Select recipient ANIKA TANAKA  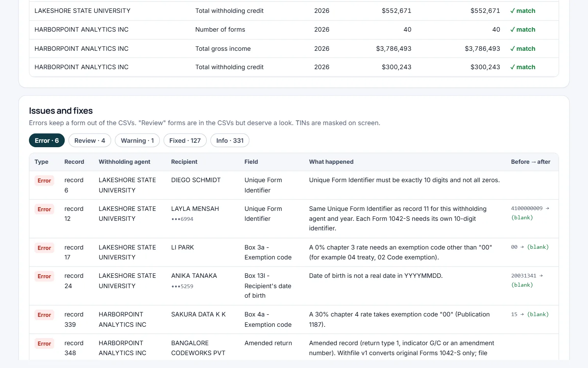click(x=194, y=276)
